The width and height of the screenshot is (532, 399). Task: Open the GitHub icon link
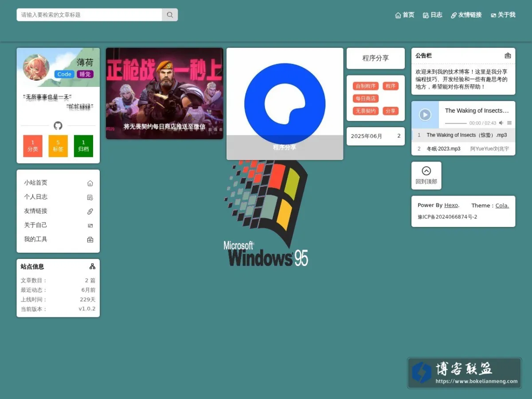click(x=58, y=126)
